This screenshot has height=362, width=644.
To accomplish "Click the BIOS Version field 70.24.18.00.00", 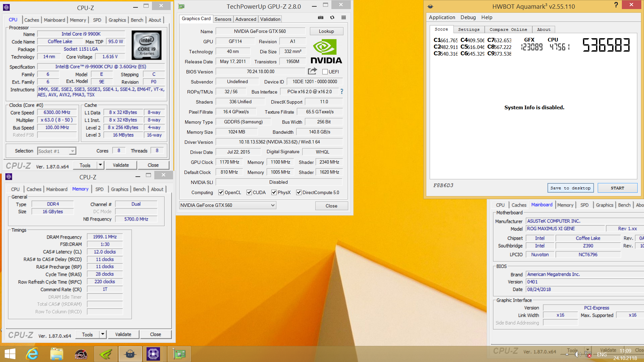I will (261, 72).
